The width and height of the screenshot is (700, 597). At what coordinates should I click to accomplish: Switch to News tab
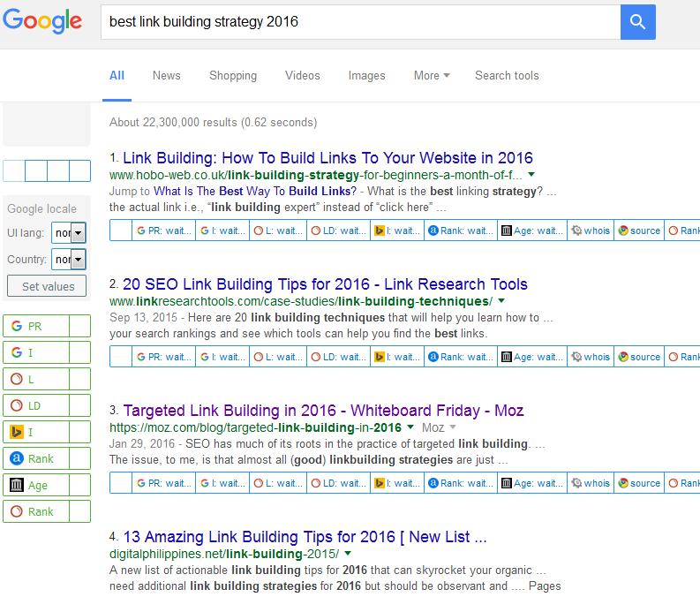coord(167,75)
